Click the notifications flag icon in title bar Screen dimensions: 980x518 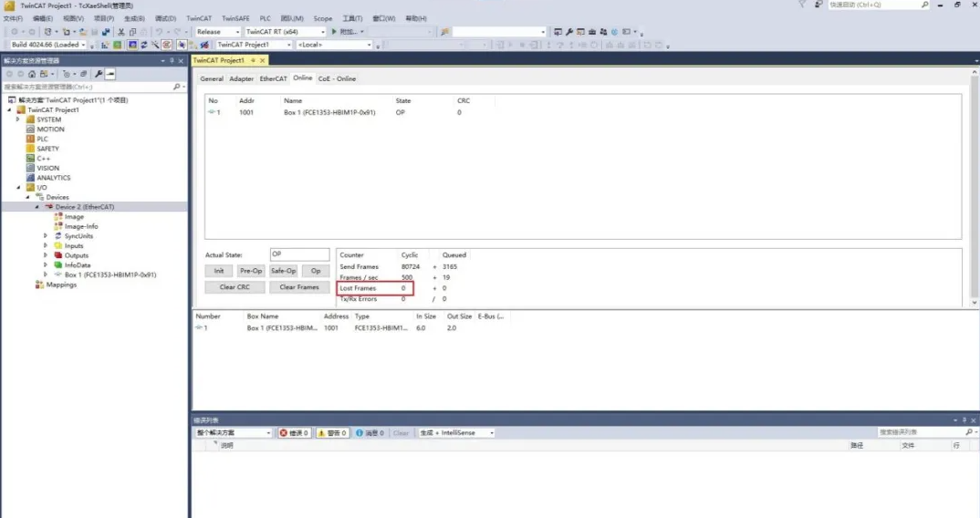point(802,5)
